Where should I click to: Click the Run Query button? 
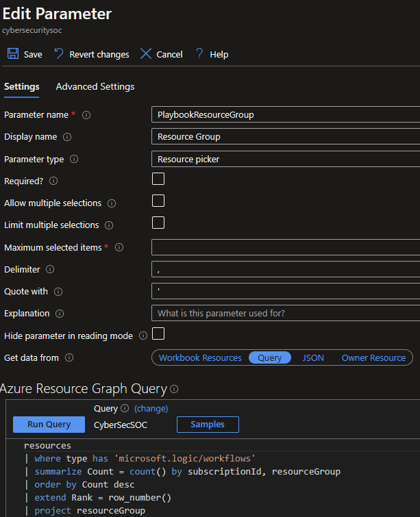click(x=49, y=425)
